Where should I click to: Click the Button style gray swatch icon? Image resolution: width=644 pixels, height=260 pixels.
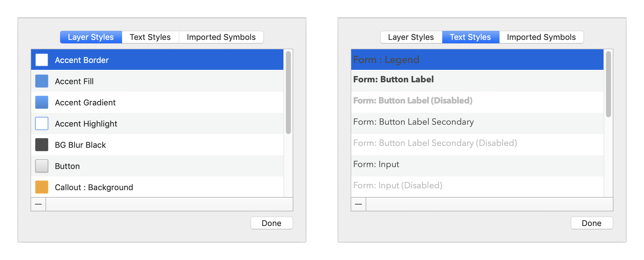(42, 166)
